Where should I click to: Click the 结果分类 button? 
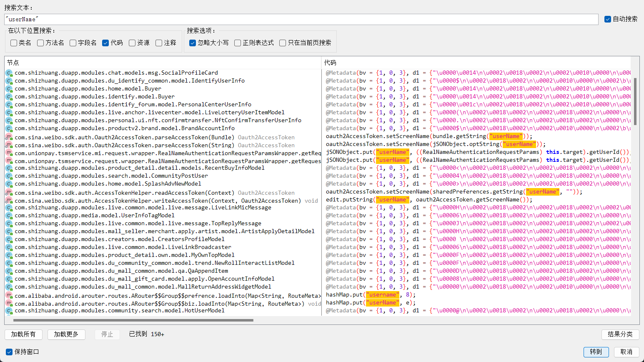tap(620, 334)
